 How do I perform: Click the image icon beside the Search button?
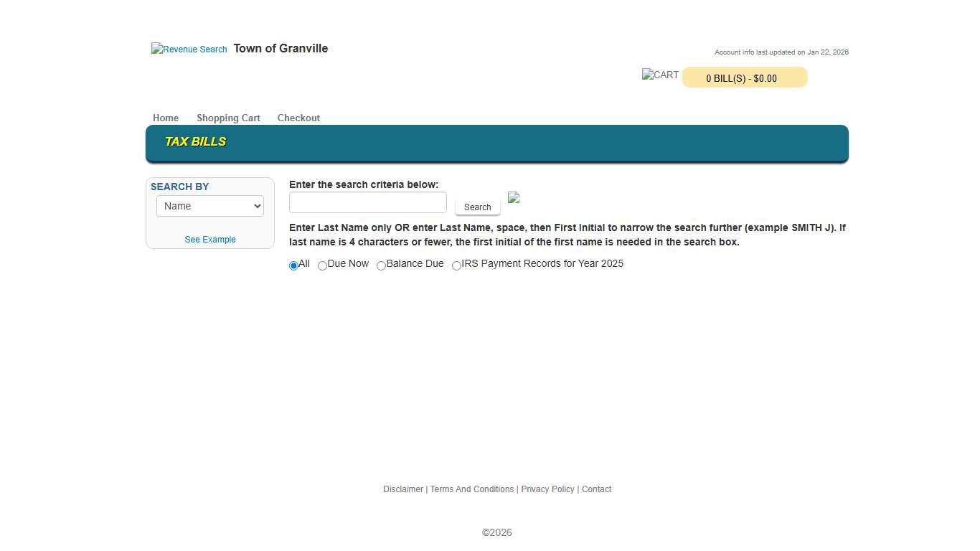(514, 198)
